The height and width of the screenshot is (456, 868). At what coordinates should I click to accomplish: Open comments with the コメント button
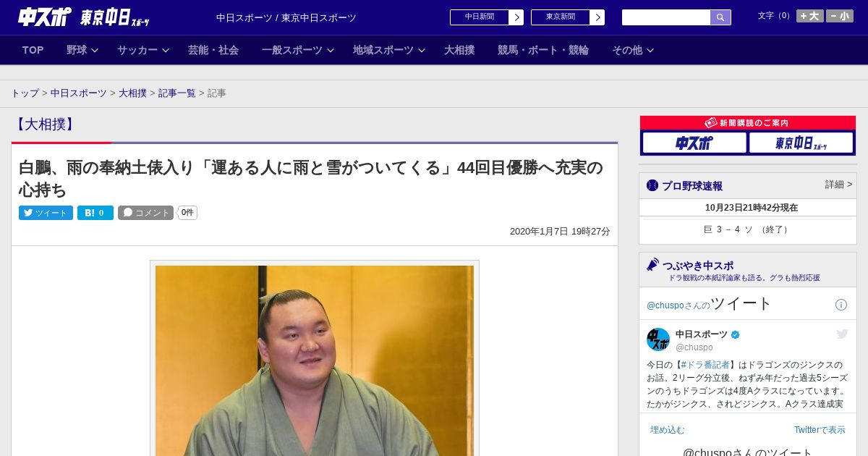point(146,213)
